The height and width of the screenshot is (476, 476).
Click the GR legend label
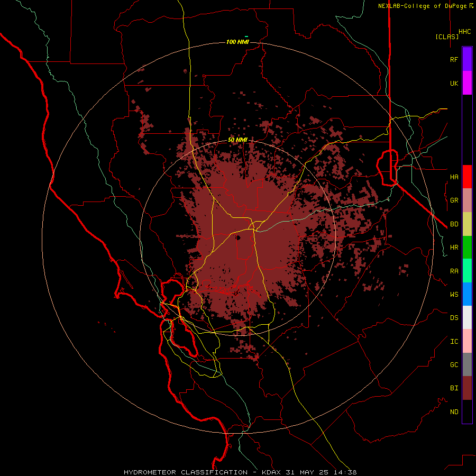454,200
